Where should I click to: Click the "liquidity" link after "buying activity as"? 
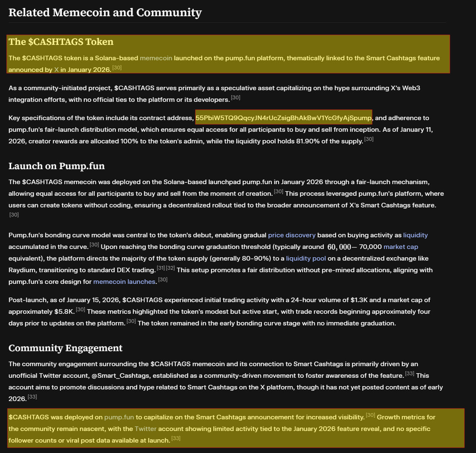[415, 235]
